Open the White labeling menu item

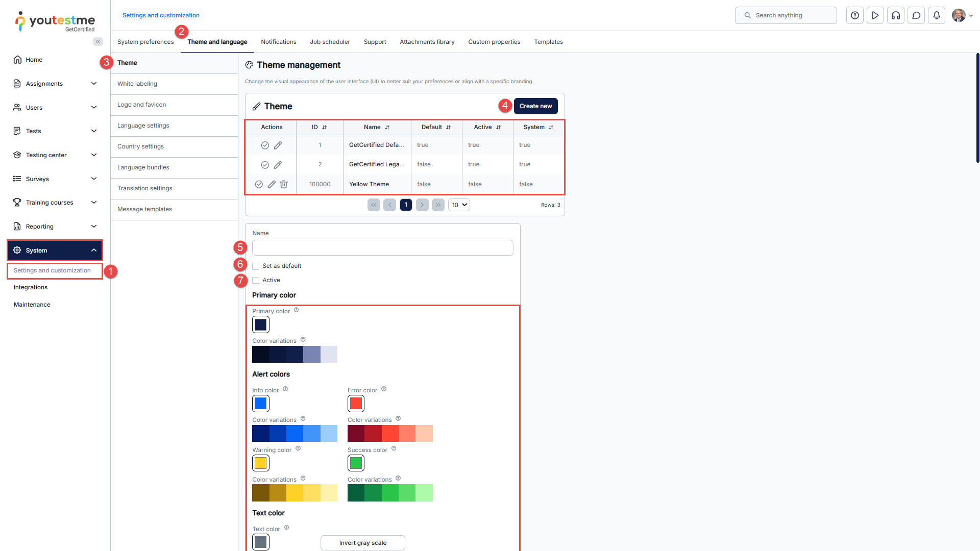(x=137, y=84)
